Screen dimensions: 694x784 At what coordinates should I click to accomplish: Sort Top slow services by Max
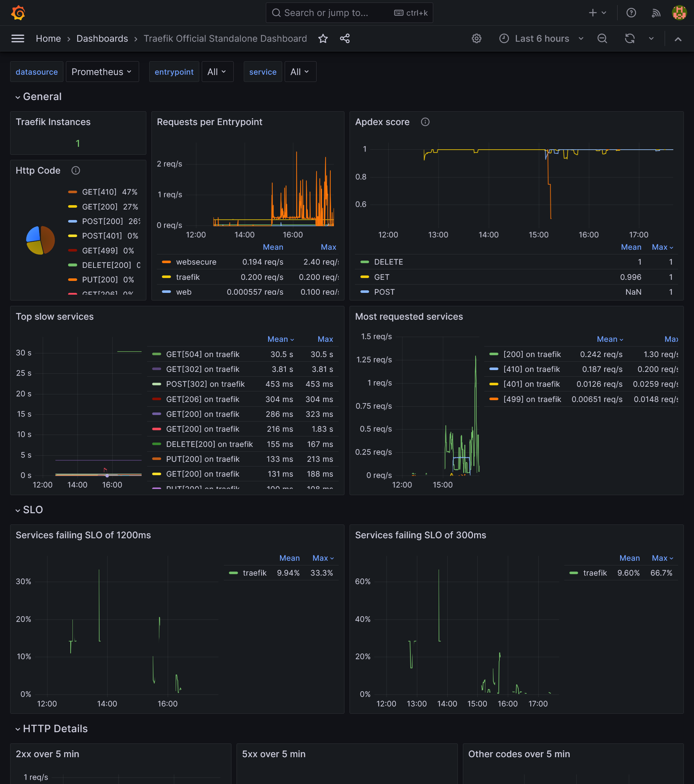pyautogui.click(x=325, y=340)
